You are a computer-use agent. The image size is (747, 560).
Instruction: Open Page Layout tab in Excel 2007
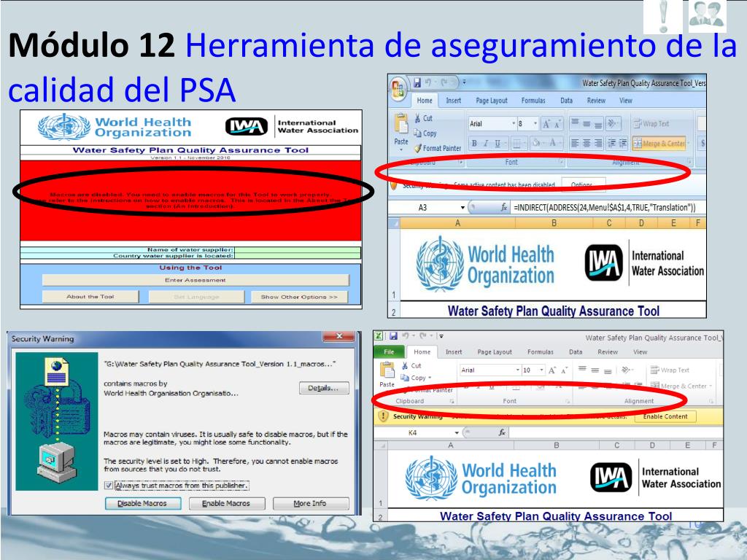coord(492,101)
